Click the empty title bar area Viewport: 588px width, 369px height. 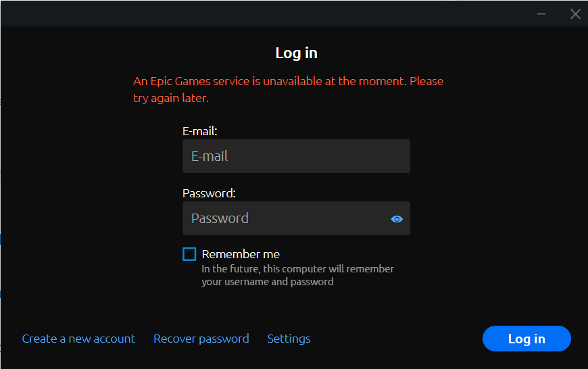point(270,14)
